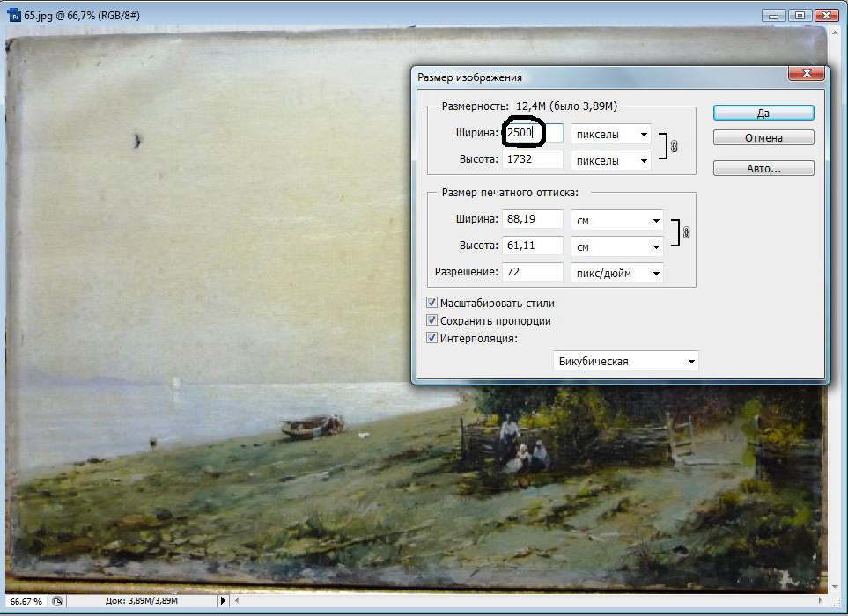848x616 pixels.
Task: Disable the Интерполяция checkbox
Action: [432, 338]
